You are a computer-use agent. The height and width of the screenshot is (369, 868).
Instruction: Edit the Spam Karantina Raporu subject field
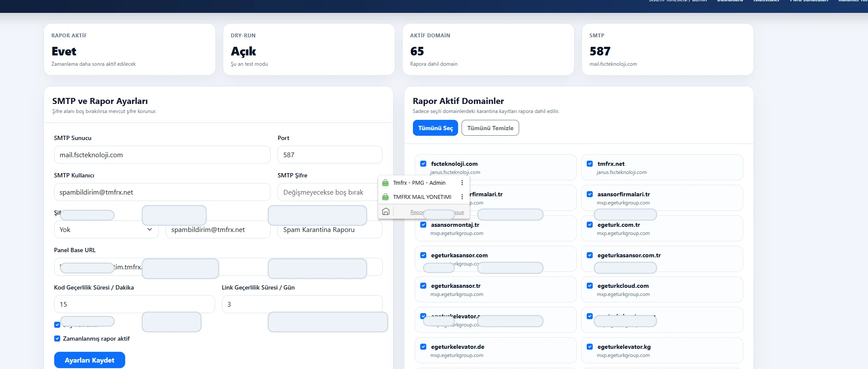330,229
